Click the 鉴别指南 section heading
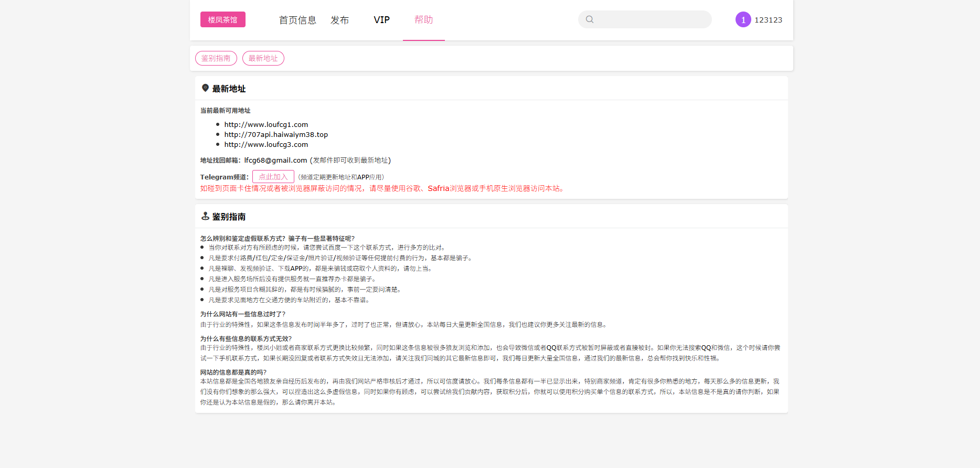 click(x=229, y=217)
